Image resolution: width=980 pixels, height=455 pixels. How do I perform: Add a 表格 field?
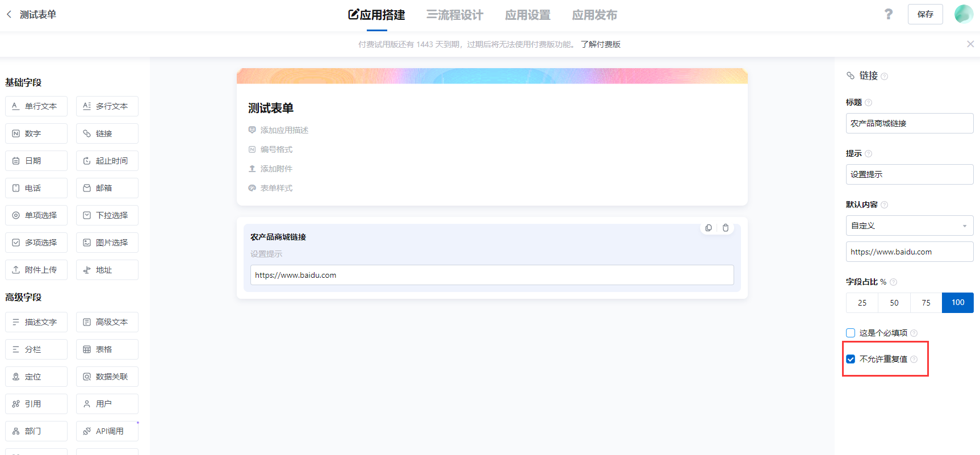coord(107,349)
